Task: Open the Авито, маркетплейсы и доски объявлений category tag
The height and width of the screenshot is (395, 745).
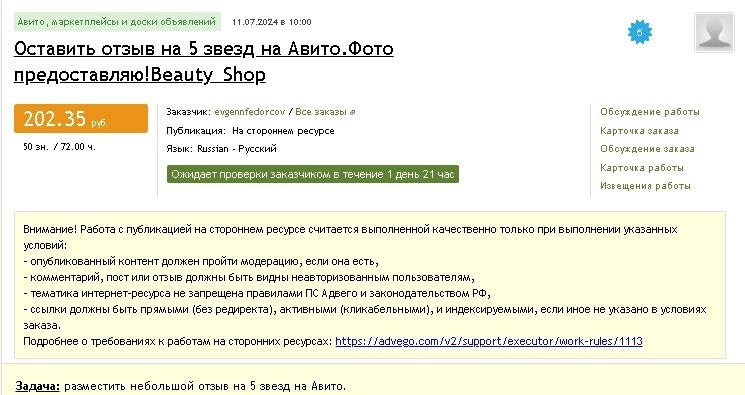Action: (x=117, y=22)
